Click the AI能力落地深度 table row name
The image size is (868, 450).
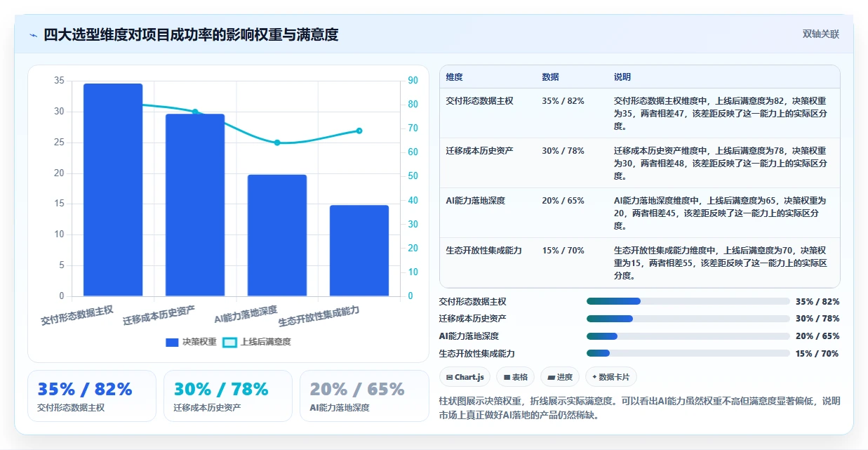click(x=476, y=201)
